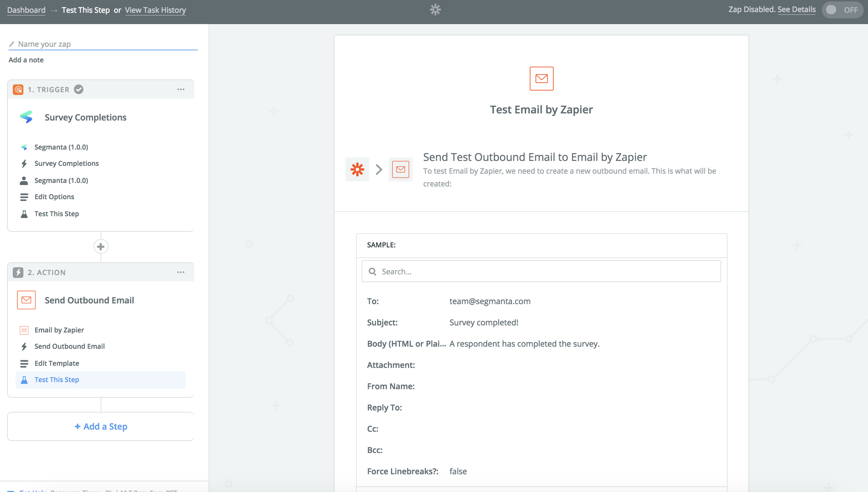Viewport: 868px width, 492px height.
Task: Click person account icon in trigger
Action: (x=24, y=180)
